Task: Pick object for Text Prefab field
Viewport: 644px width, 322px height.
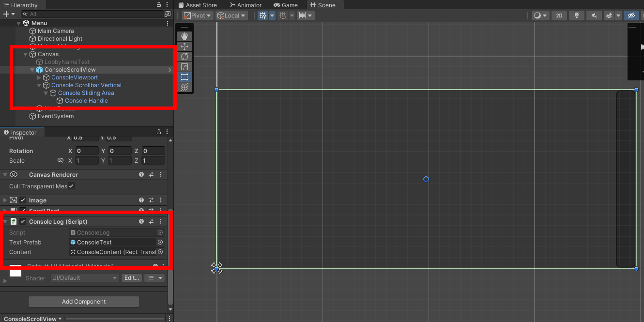Action: coord(160,243)
